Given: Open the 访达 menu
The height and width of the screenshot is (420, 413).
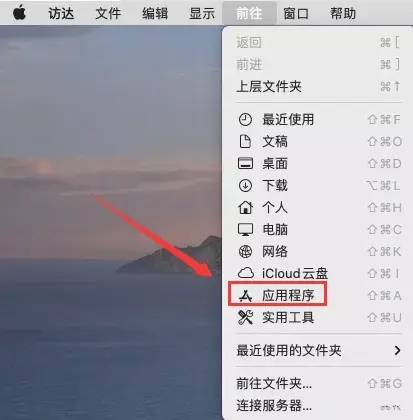Looking at the screenshot, I should pyautogui.click(x=61, y=14).
